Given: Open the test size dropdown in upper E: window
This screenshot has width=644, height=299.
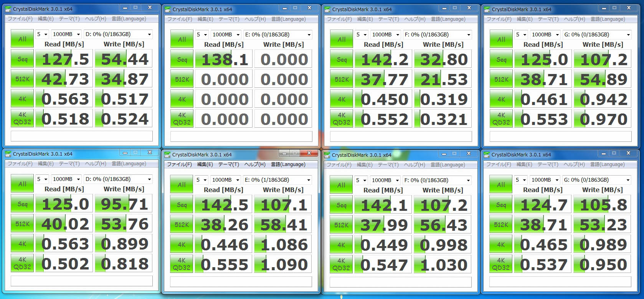Looking at the screenshot, I should pyautogui.click(x=226, y=34).
